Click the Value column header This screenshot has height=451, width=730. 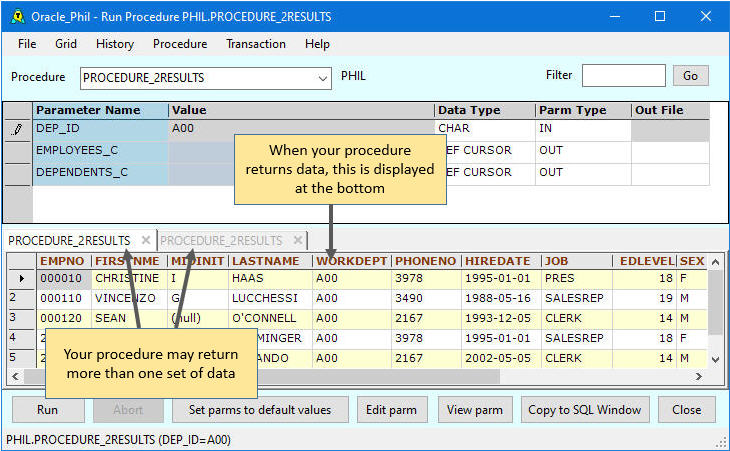[301, 110]
